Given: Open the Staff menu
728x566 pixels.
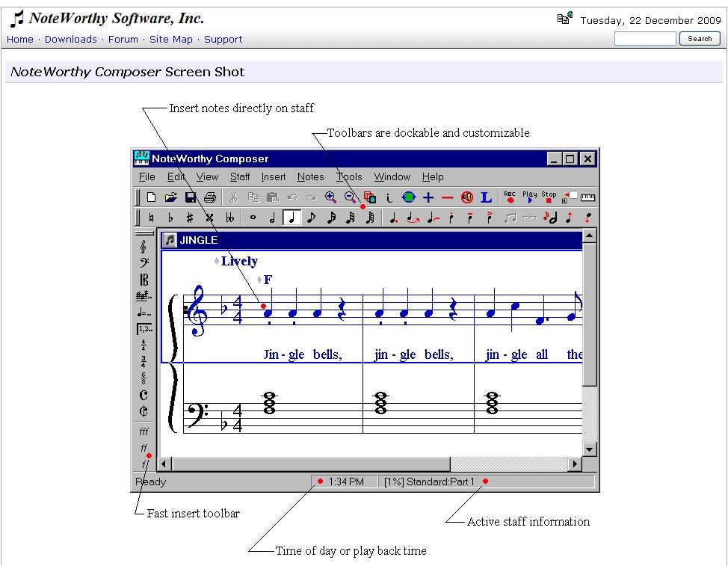Looking at the screenshot, I should point(240,177).
